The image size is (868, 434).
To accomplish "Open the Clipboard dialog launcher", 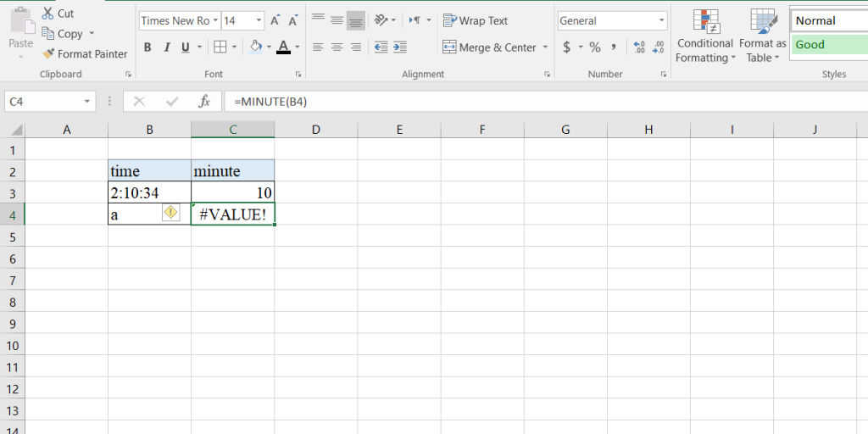I will (x=129, y=75).
